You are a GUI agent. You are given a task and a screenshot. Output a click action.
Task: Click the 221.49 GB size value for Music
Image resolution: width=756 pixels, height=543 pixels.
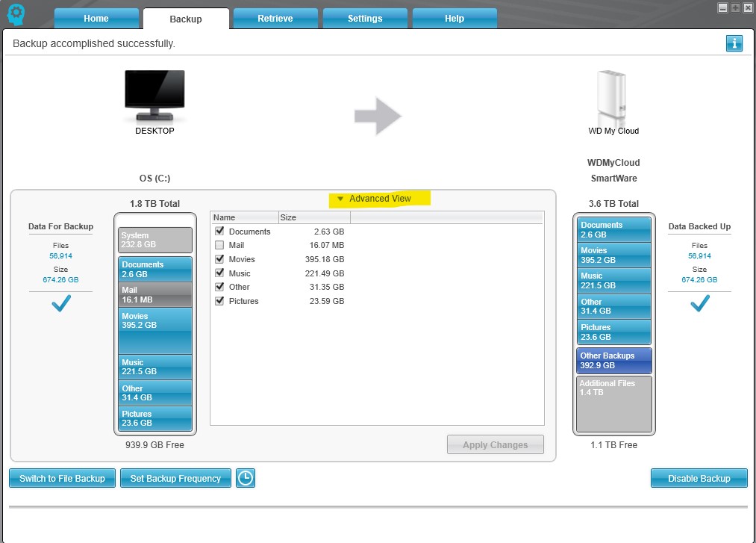[x=325, y=273]
